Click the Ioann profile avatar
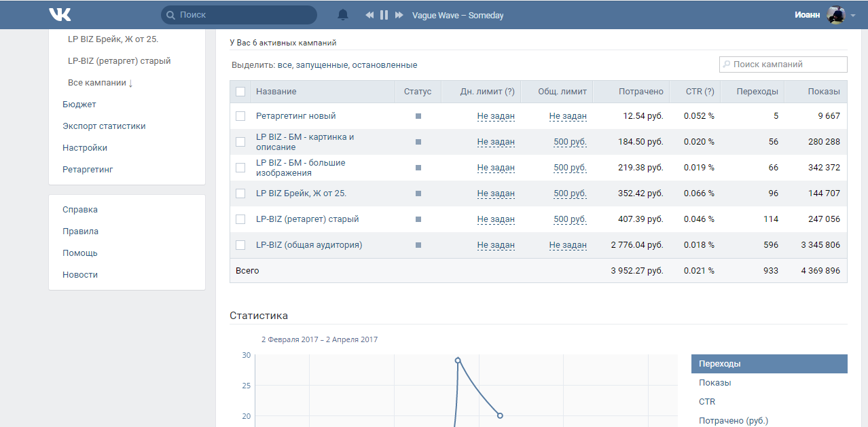This screenshot has height=427, width=868. (x=835, y=15)
